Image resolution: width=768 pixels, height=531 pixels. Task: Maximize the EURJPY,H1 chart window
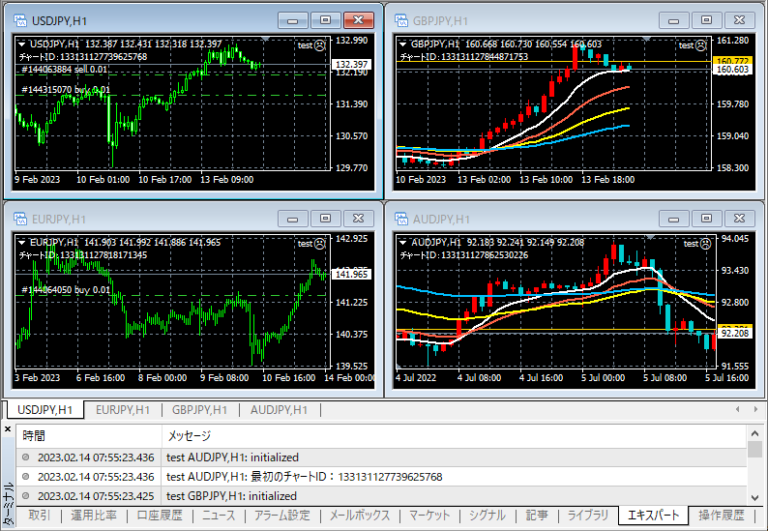(323, 217)
